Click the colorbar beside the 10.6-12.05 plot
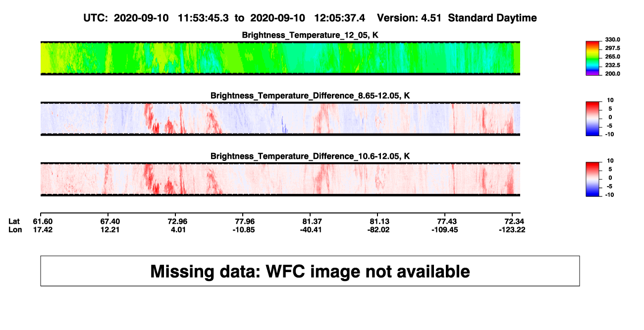 coord(593,179)
